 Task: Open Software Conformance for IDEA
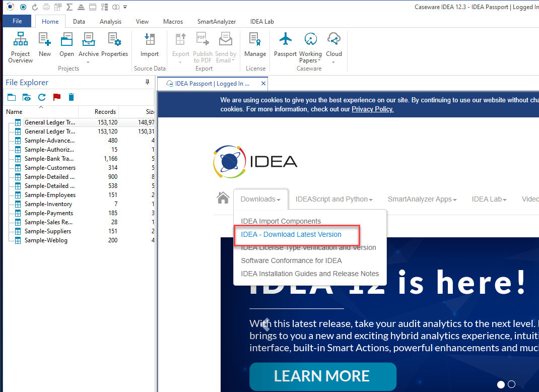coord(292,260)
